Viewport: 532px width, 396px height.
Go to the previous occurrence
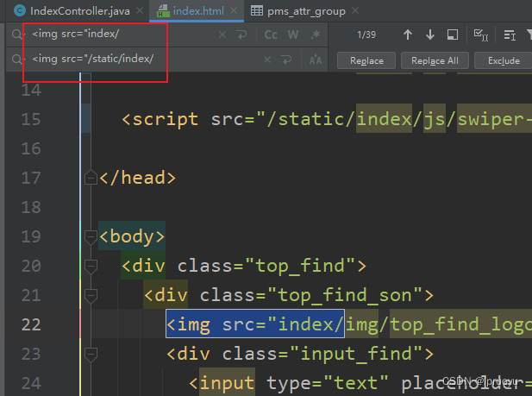click(408, 35)
